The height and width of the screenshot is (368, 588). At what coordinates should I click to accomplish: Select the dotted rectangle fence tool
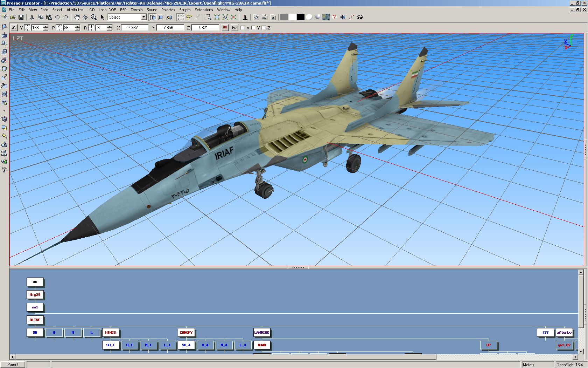tap(181, 17)
